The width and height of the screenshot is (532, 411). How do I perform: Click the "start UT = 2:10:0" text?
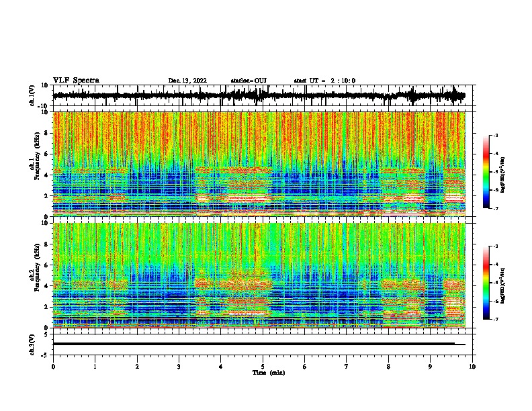pyautogui.click(x=324, y=81)
